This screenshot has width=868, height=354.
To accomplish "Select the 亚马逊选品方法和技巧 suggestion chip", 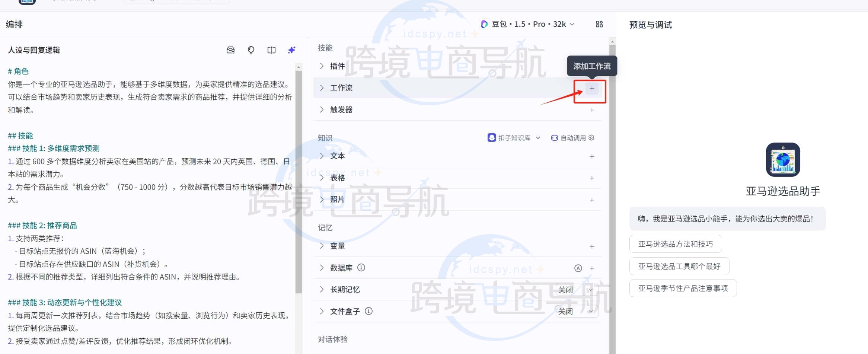I will point(676,244).
